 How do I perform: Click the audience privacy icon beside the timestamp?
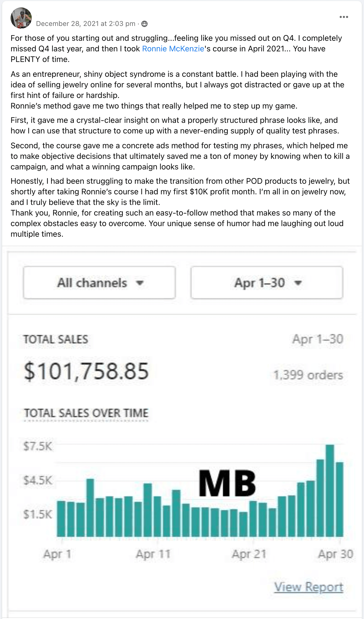(144, 24)
